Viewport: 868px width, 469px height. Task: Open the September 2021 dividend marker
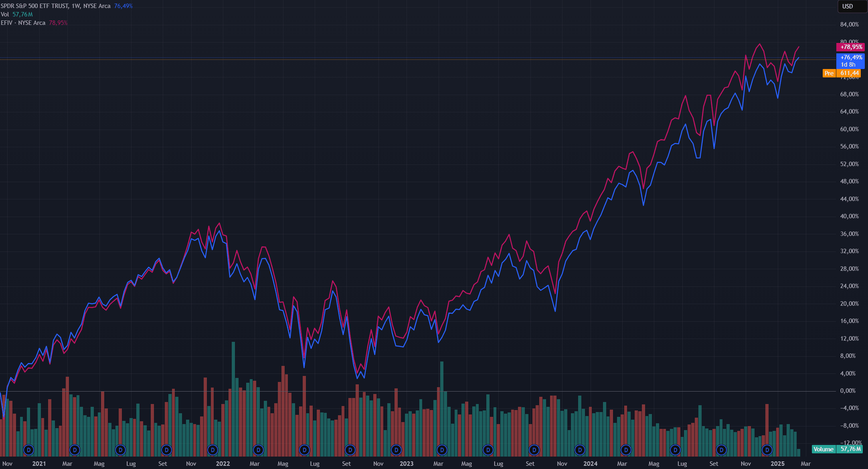tap(166, 450)
